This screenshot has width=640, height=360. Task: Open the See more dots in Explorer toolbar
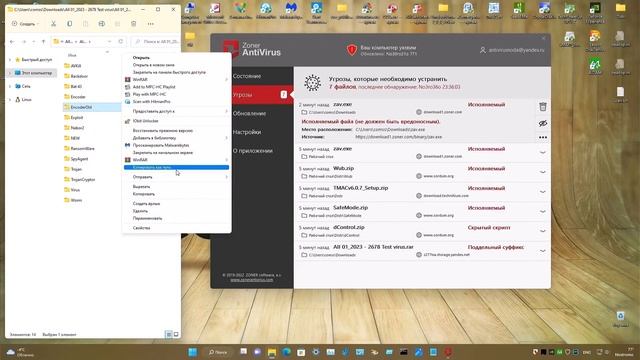(x=151, y=24)
